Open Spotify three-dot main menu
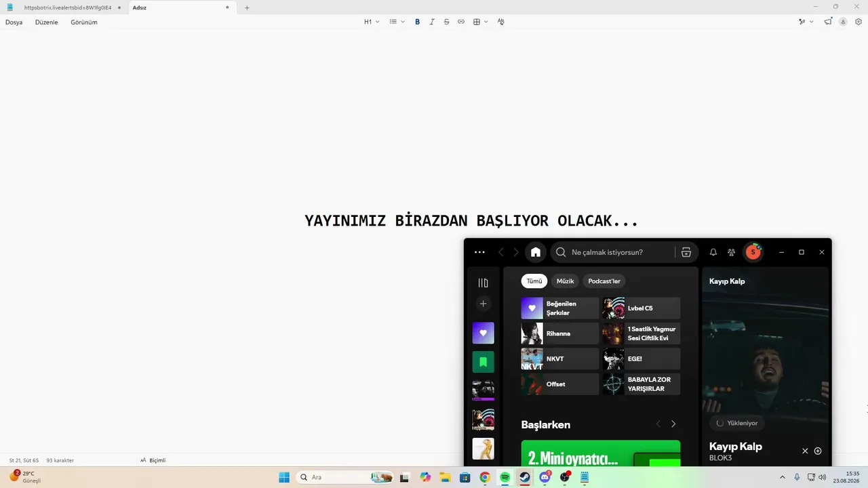Viewport: 868px width, 488px height. (479, 252)
